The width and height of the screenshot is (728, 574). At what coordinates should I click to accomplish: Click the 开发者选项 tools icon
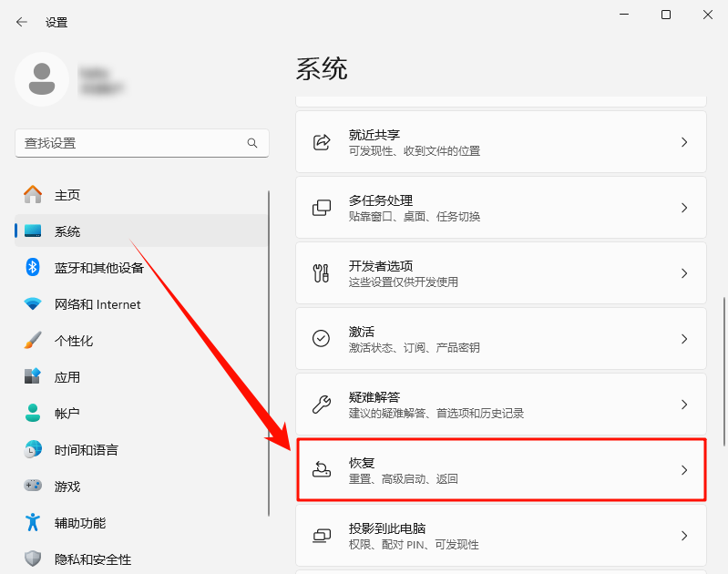pos(321,273)
